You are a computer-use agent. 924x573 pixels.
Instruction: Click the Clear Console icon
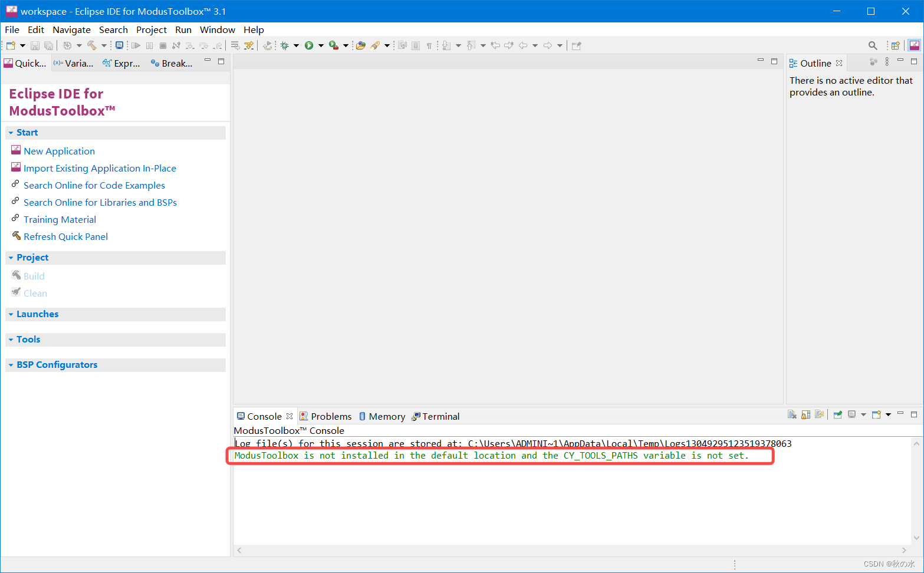pyautogui.click(x=793, y=415)
